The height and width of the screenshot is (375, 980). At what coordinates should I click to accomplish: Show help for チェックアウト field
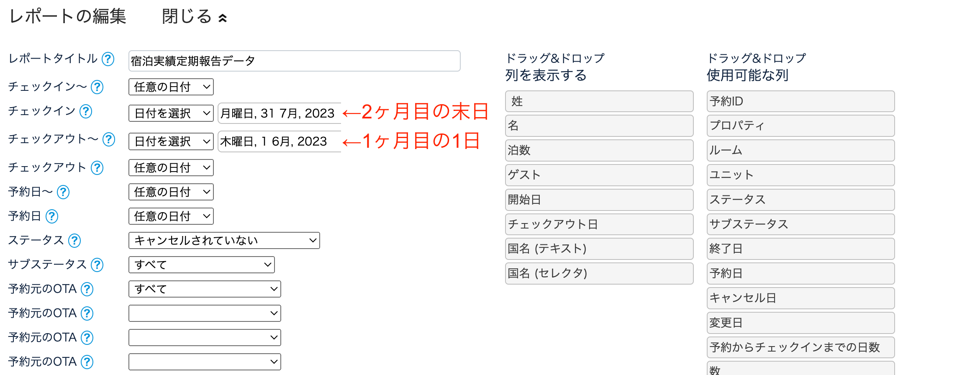(x=97, y=168)
